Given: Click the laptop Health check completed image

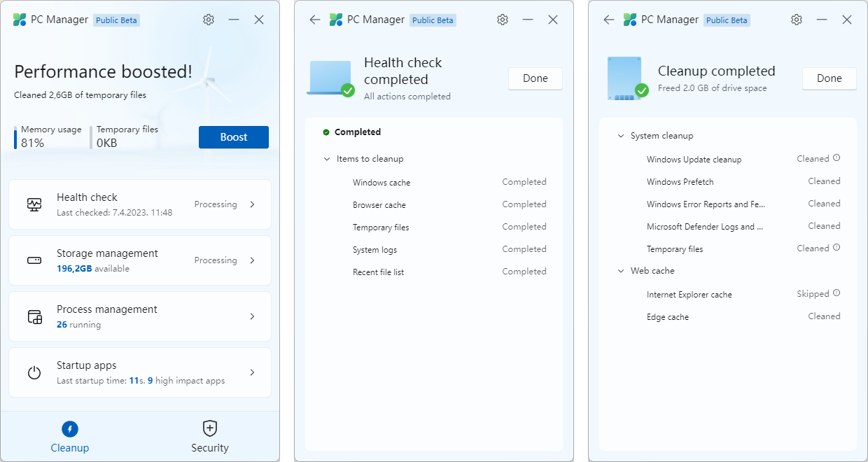Looking at the screenshot, I should click(330, 78).
